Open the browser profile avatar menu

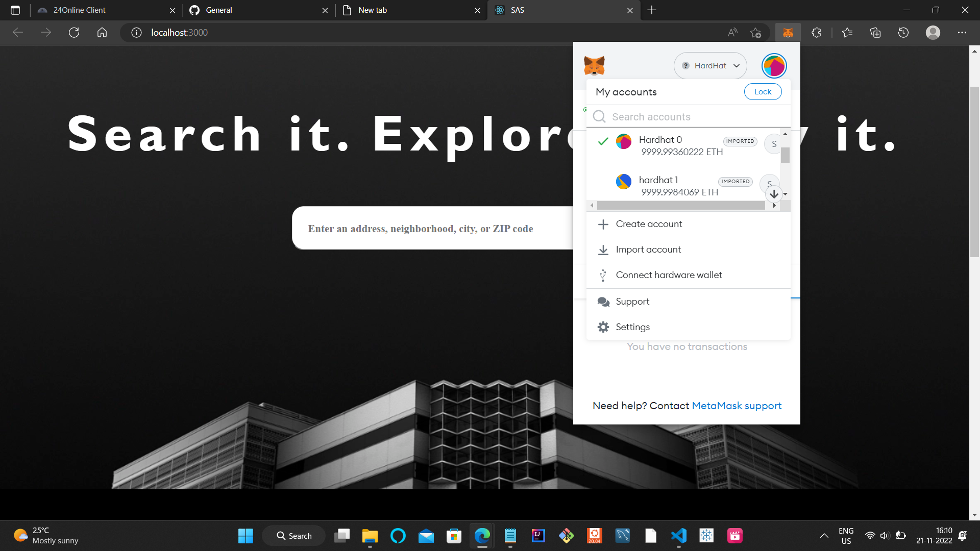pos(933,32)
